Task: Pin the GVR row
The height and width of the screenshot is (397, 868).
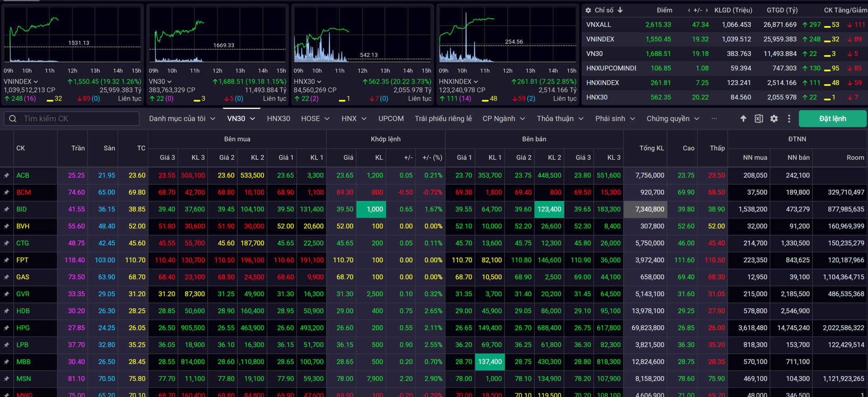Action: point(7,294)
